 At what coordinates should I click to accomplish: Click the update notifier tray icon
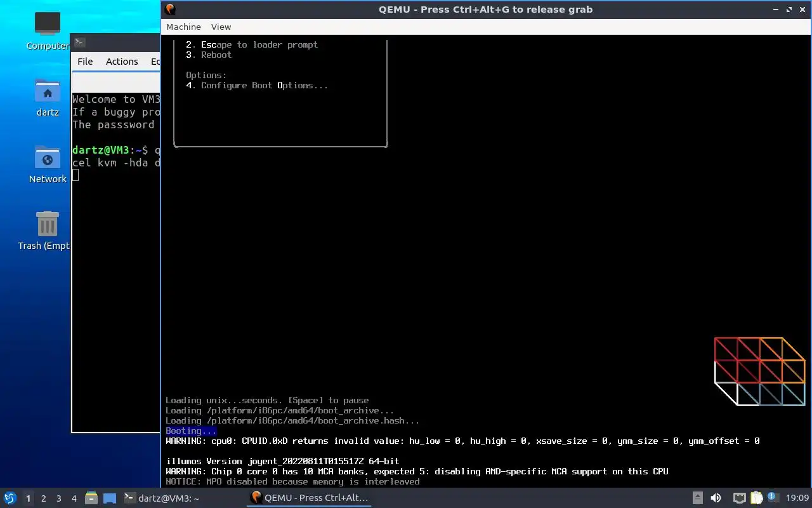[773, 497]
